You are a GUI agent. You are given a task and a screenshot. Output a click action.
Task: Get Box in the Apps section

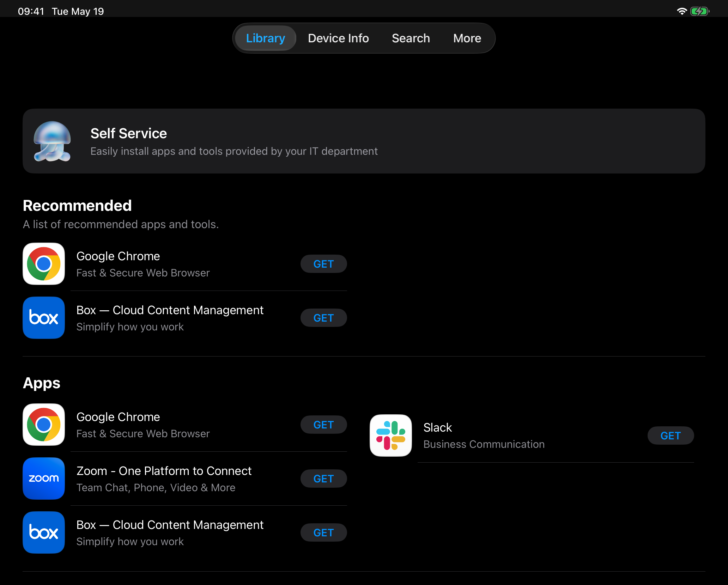(x=323, y=532)
